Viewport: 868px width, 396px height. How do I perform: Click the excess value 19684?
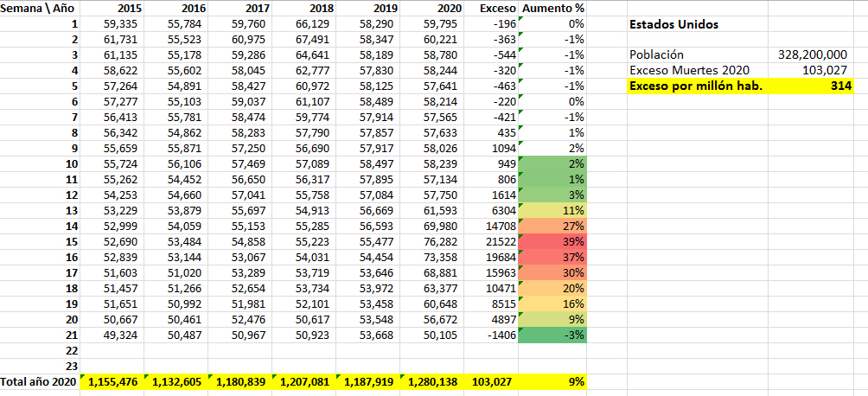pyautogui.click(x=491, y=257)
